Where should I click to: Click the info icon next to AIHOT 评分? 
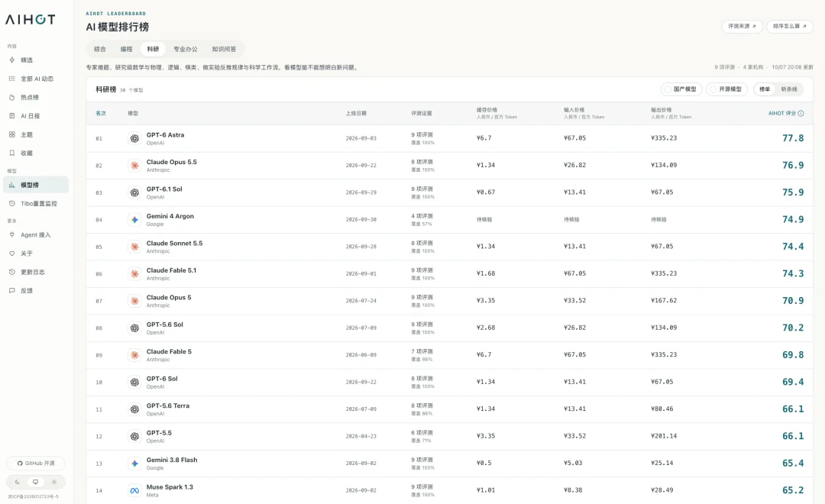click(x=801, y=113)
